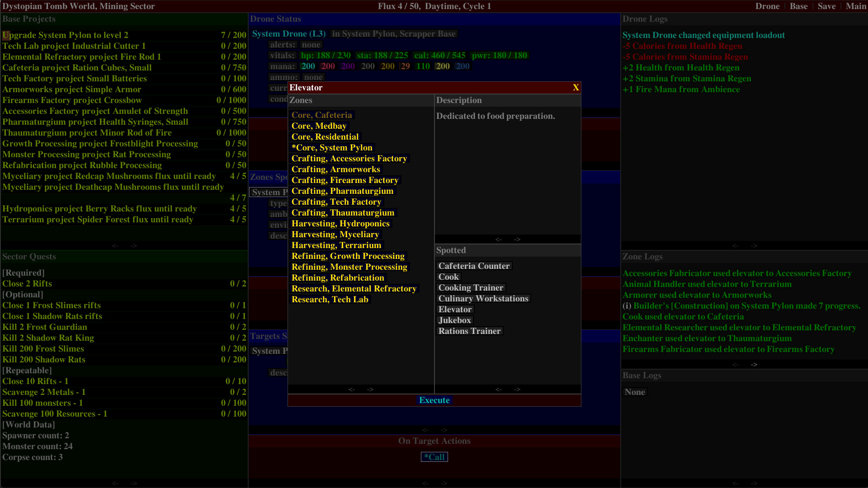This screenshot has width=868, height=488.
Task: Pick Refining, Refabrication zone
Action: [x=337, y=278]
